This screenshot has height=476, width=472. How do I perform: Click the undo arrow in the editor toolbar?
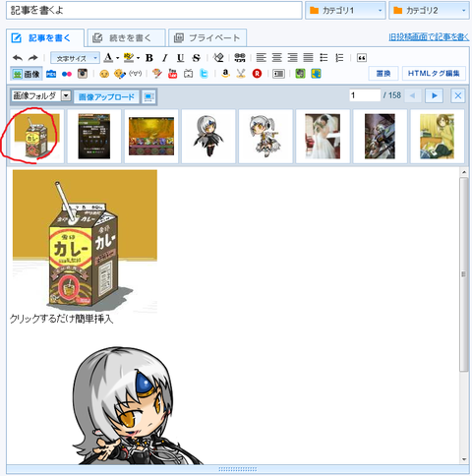pyautogui.click(x=18, y=58)
